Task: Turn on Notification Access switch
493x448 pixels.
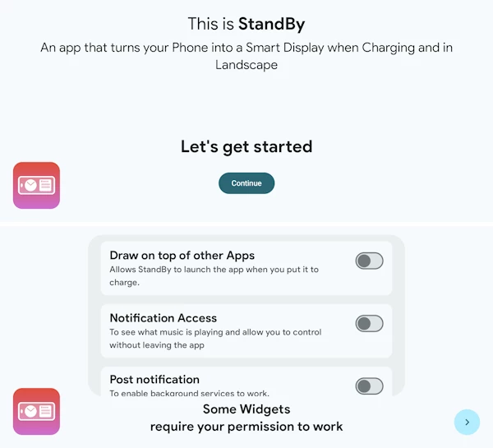Action: click(369, 324)
